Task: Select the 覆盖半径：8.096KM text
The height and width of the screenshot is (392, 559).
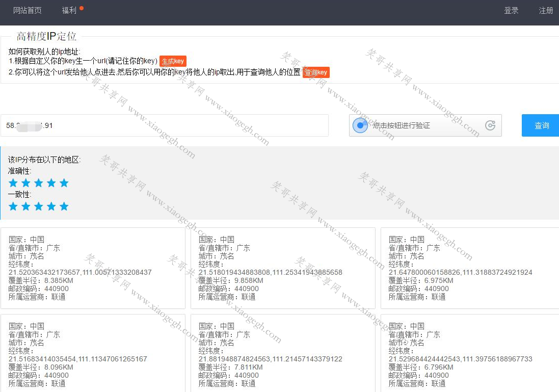Action: [41, 367]
